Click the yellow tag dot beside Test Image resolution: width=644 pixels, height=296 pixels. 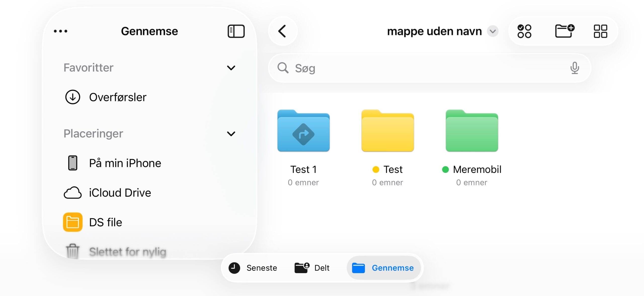click(376, 170)
